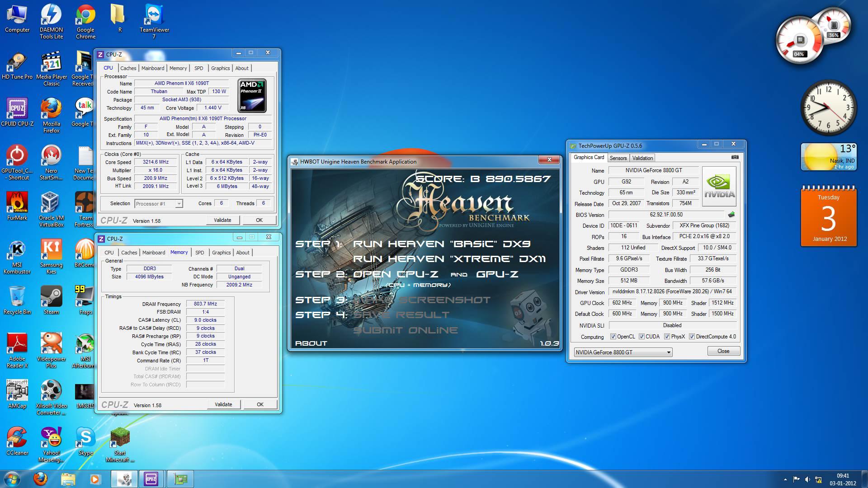Click Validate in bottom CPU-Z window
Image resolution: width=868 pixels, height=488 pixels.
click(223, 404)
